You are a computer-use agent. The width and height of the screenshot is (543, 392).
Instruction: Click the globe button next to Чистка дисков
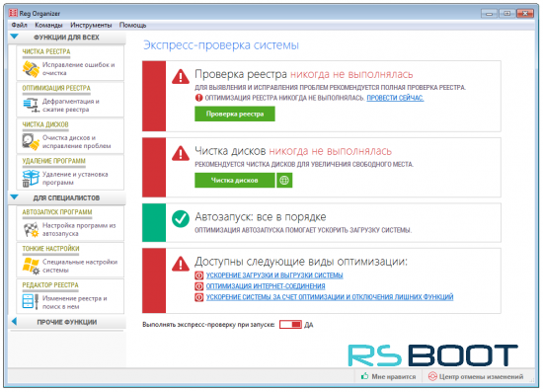[x=284, y=180]
